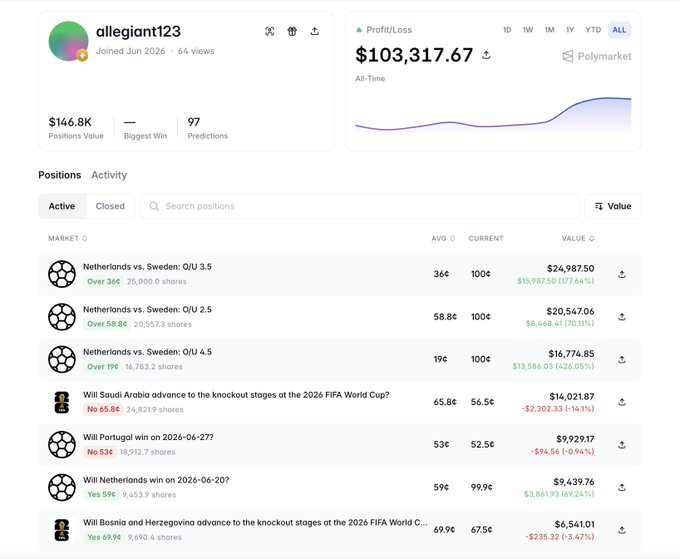Open the Saudi Arabia knockout stages market

coord(236,395)
